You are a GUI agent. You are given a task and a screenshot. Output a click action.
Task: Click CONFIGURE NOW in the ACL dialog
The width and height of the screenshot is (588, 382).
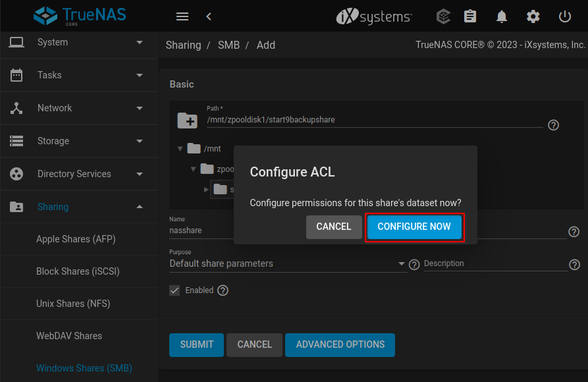[414, 227]
